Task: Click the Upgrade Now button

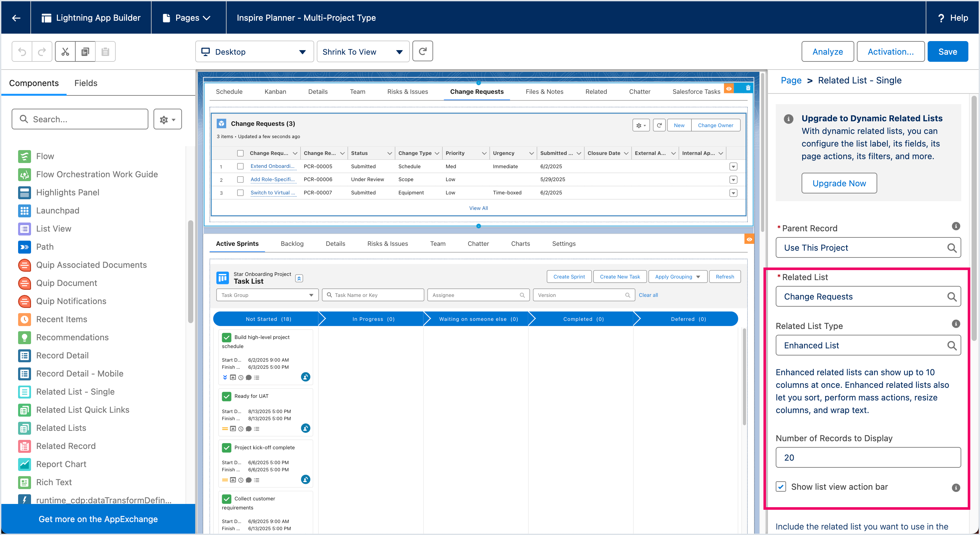Action: point(839,183)
